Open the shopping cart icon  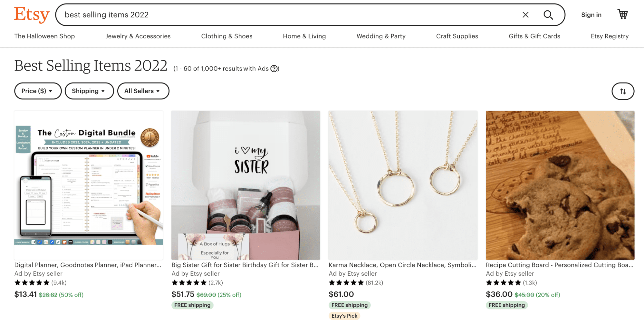pos(622,14)
